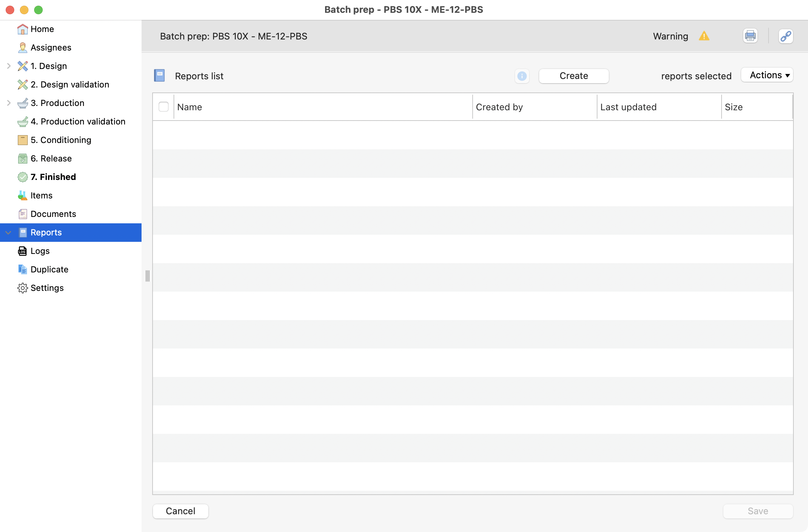Sort by the Created by column
The width and height of the screenshot is (808, 532).
(x=535, y=107)
